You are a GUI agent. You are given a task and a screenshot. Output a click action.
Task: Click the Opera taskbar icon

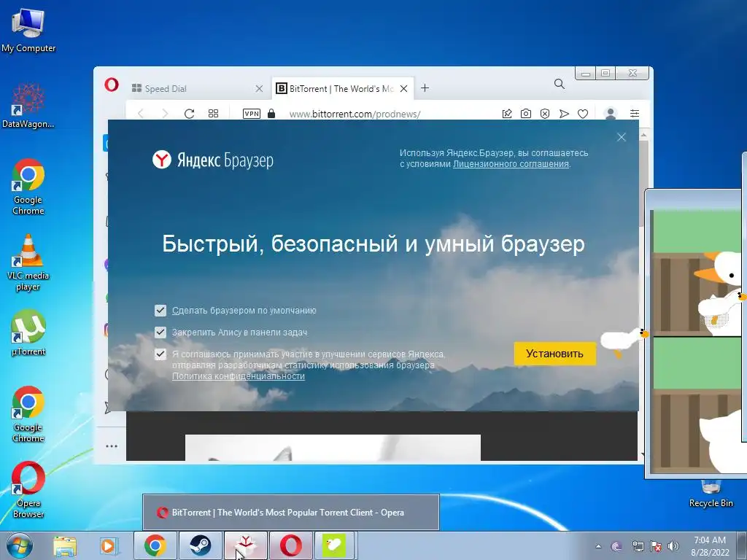click(x=290, y=545)
